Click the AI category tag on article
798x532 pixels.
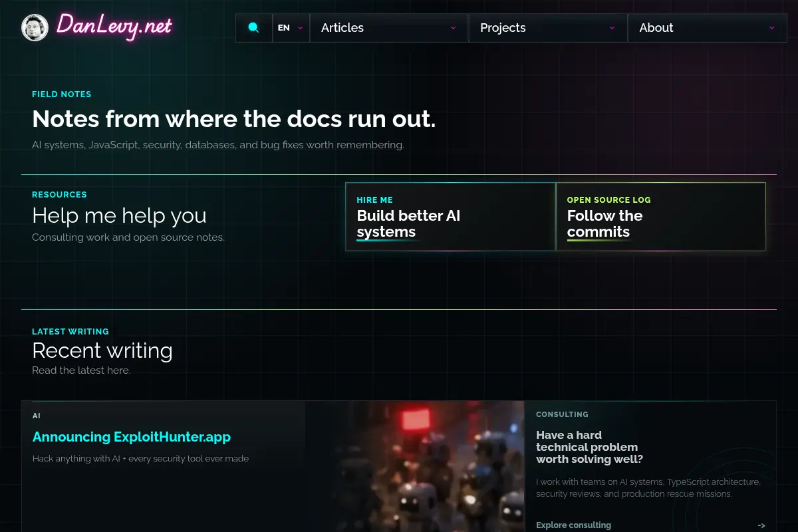point(37,416)
